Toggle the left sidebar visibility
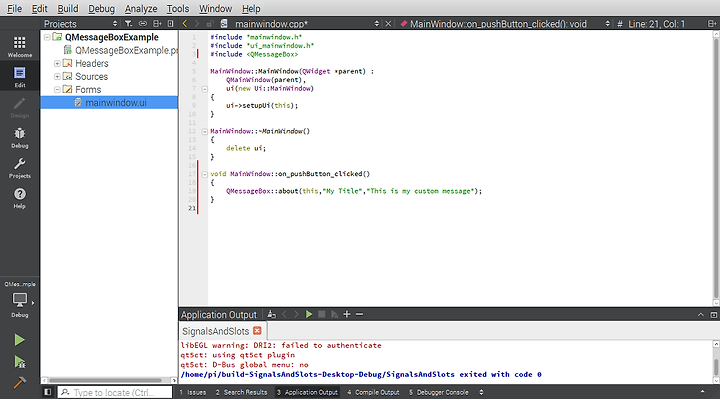 (48, 392)
